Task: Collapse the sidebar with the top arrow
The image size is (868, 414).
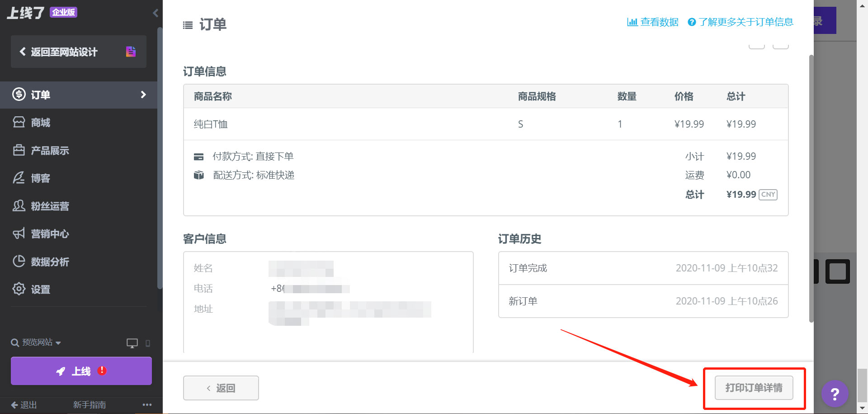Action: click(156, 13)
